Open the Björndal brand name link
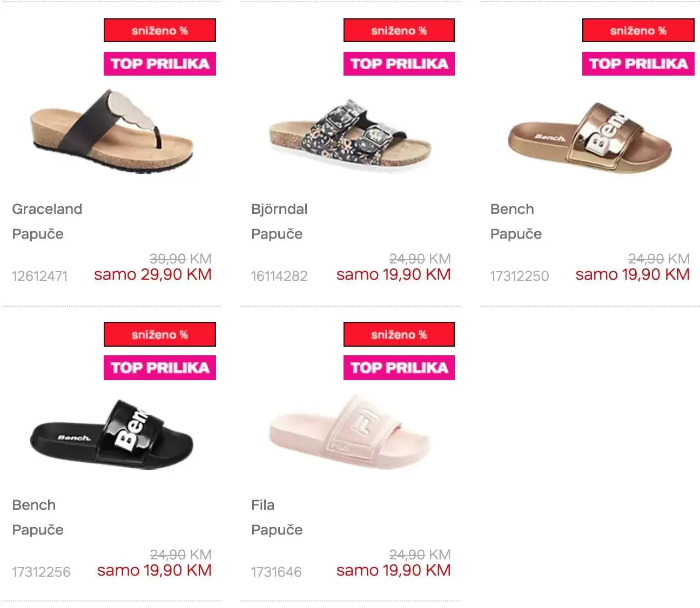The width and height of the screenshot is (700, 608). 279,209
